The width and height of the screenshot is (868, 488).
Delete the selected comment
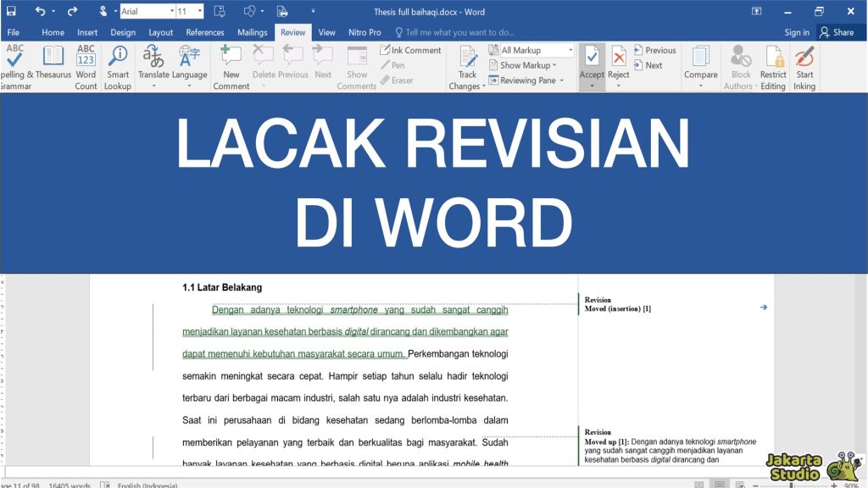pos(264,62)
